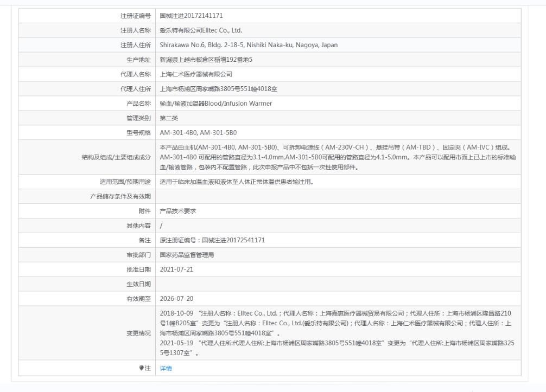Select the 生产地址 value 新潟県上越市
The height and width of the screenshot is (392, 546).
point(206,60)
